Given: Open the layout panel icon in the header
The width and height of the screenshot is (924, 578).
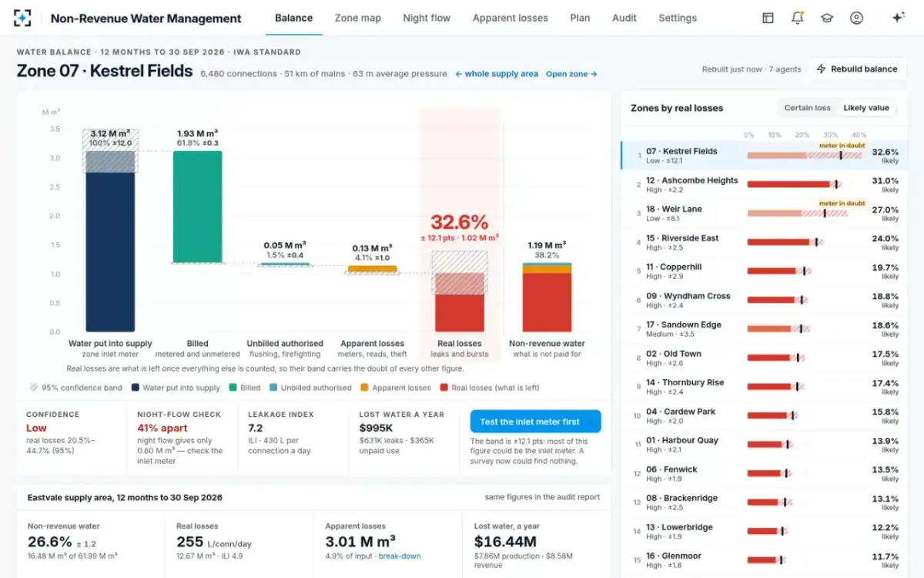Looking at the screenshot, I should 768,18.
